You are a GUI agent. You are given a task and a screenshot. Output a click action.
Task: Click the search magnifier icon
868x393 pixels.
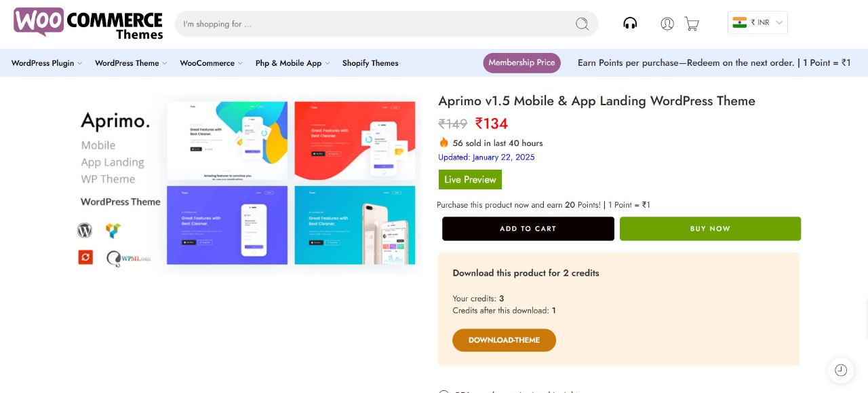tap(582, 24)
